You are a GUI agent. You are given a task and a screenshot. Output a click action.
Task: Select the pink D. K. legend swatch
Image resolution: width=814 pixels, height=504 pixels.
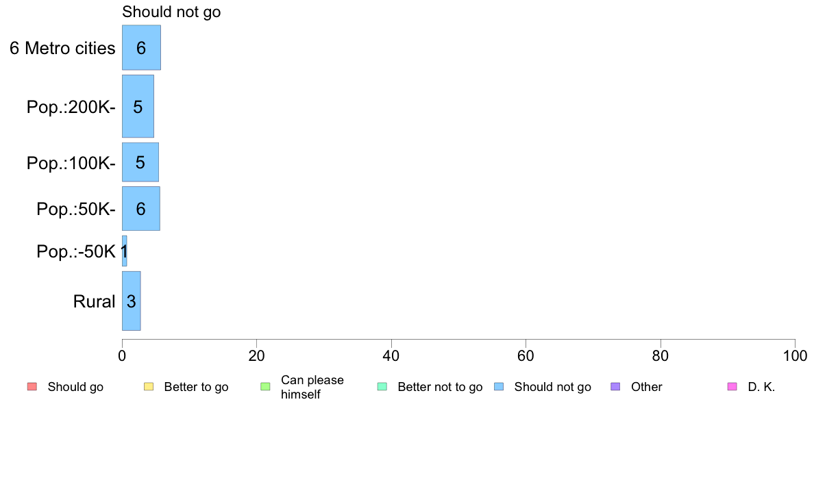(x=732, y=387)
